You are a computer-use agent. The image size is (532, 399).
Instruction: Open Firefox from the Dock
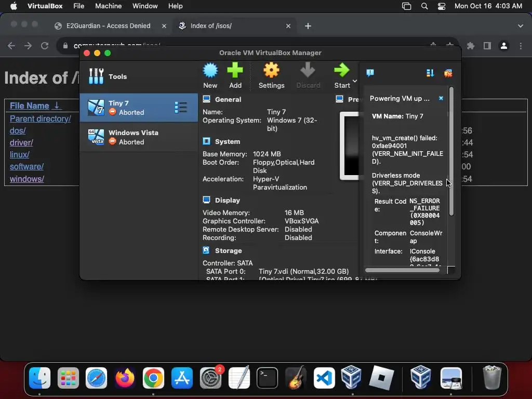pos(125,378)
